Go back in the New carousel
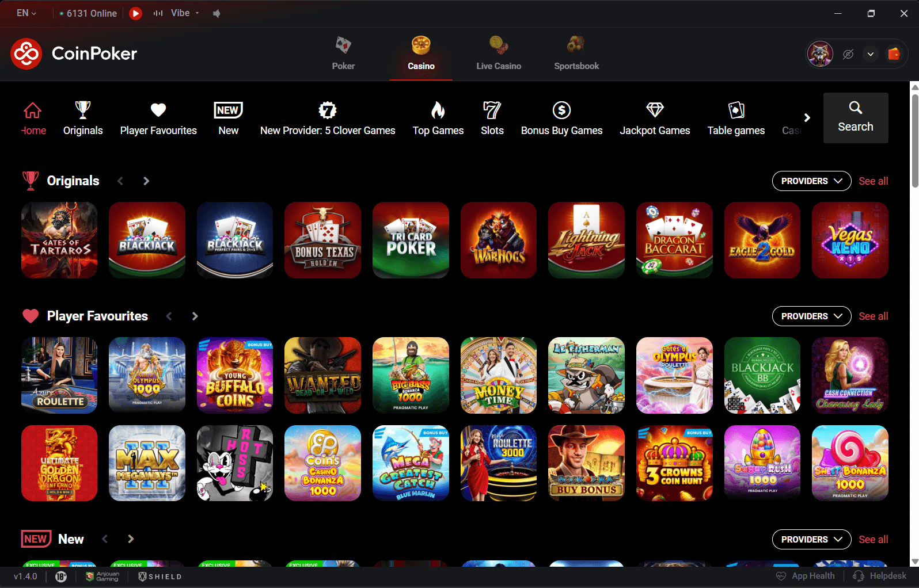Image resolution: width=919 pixels, height=588 pixels. (105, 539)
